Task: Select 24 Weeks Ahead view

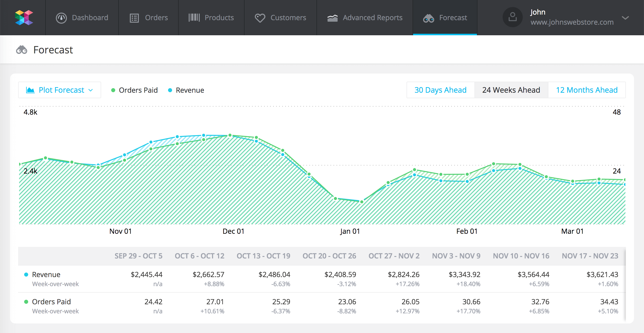Action: pos(511,90)
